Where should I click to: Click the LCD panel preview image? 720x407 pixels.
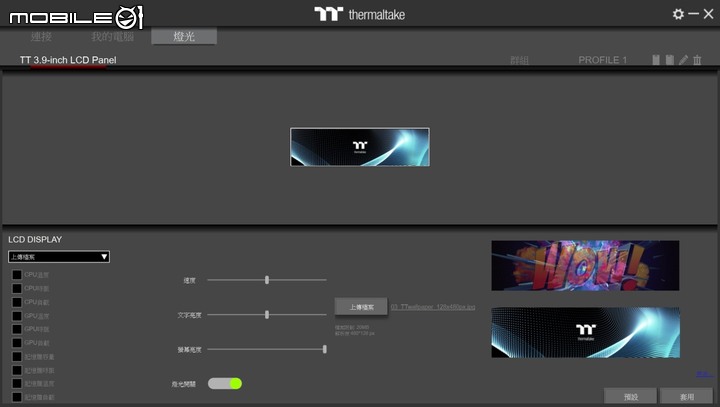point(360,147)
